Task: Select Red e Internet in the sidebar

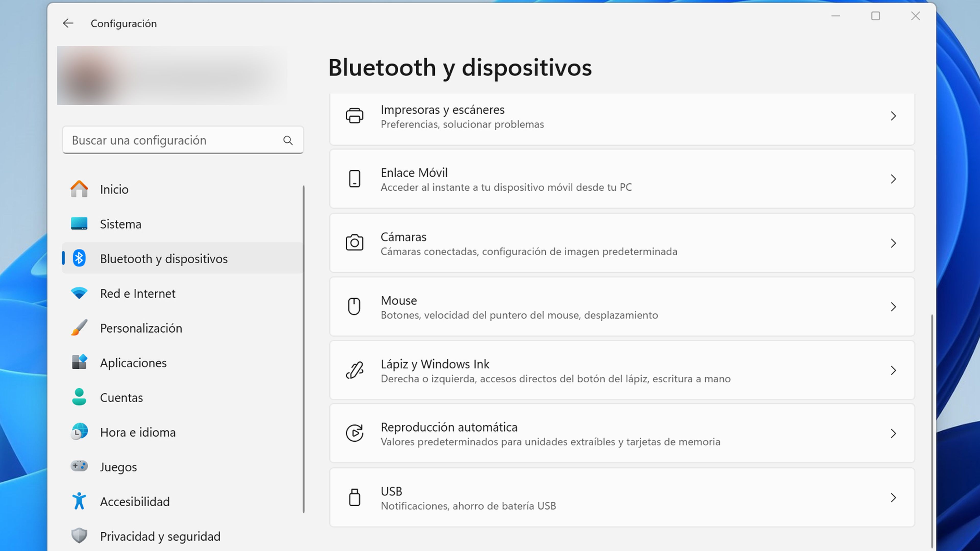Action: pos(182,293)
